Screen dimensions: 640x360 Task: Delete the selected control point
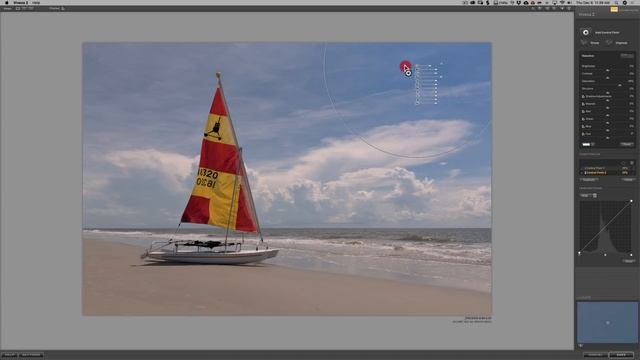(x=628, y=180)
